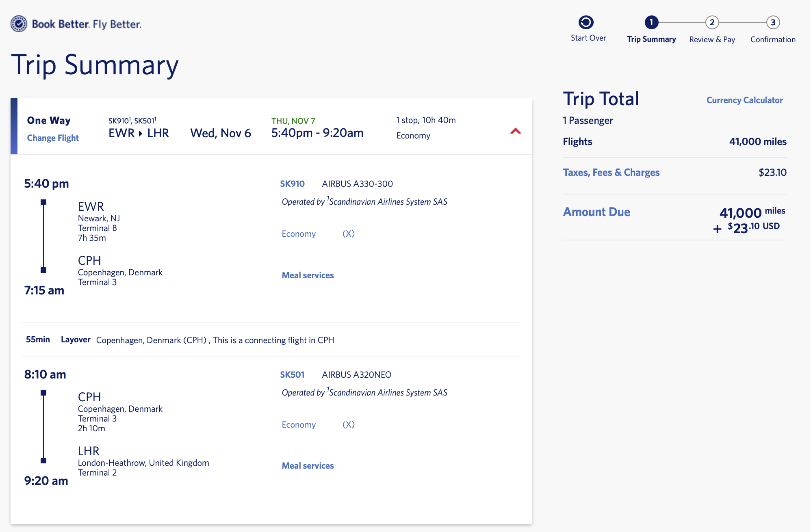Open the Currency Calculator link
The width and height of the screenshot is (811, 532).
tap(744, 100)
